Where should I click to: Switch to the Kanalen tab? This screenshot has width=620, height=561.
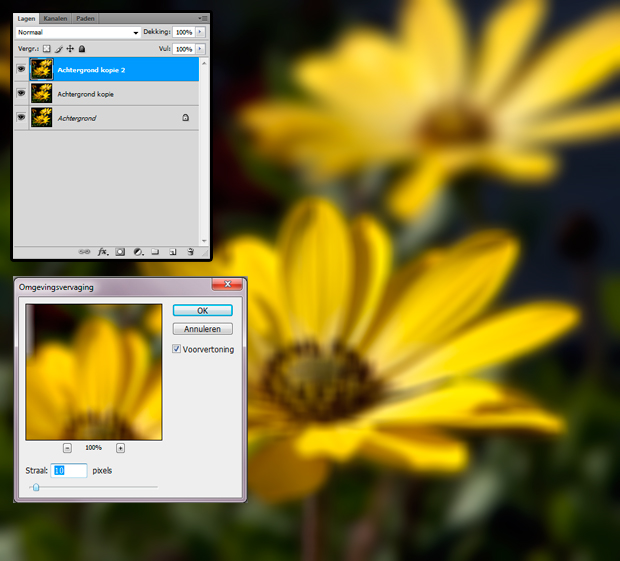point(55,19)
